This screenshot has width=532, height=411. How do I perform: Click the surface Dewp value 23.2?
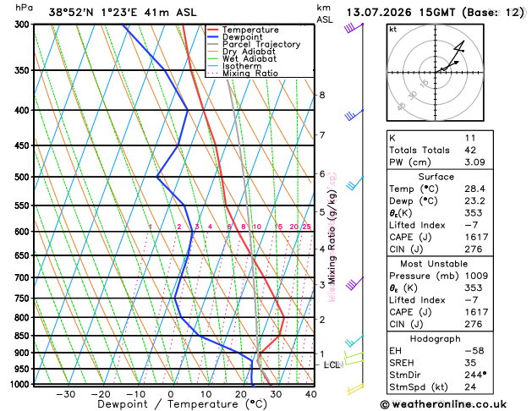474,201
